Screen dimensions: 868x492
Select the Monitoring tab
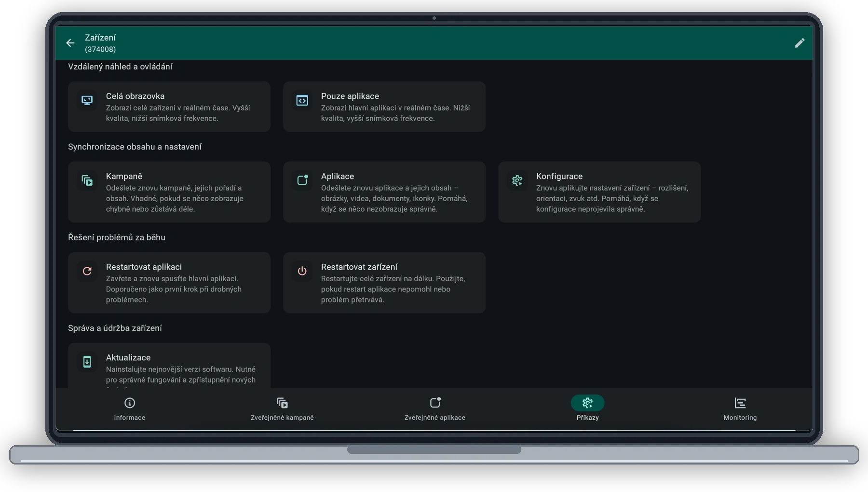point(740,409)
